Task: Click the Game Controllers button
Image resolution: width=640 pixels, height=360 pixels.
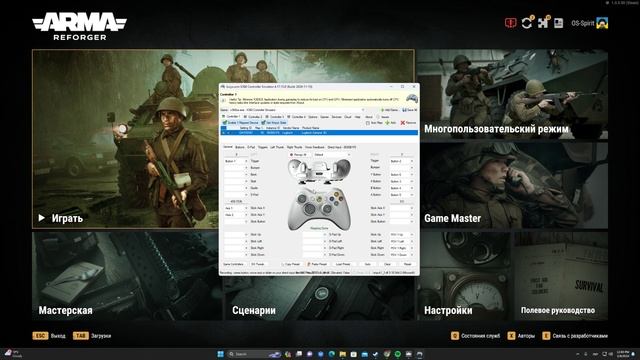Action: 234,264
